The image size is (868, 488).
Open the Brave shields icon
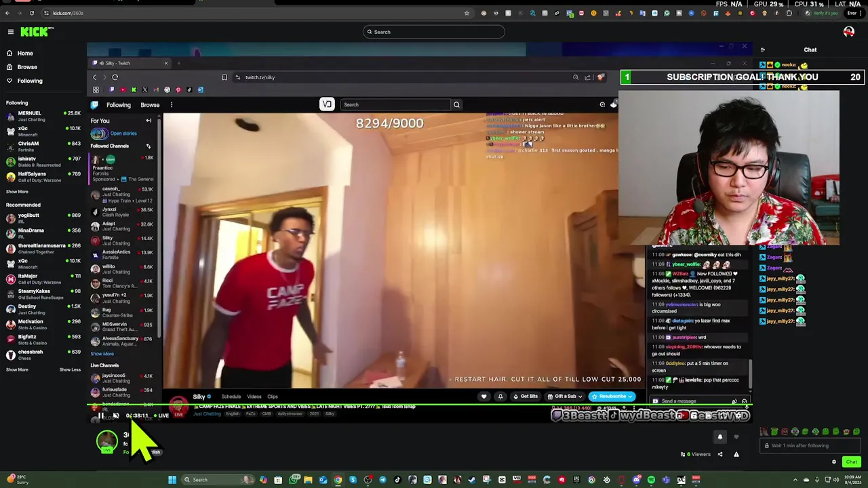click(x=600, y=77)
